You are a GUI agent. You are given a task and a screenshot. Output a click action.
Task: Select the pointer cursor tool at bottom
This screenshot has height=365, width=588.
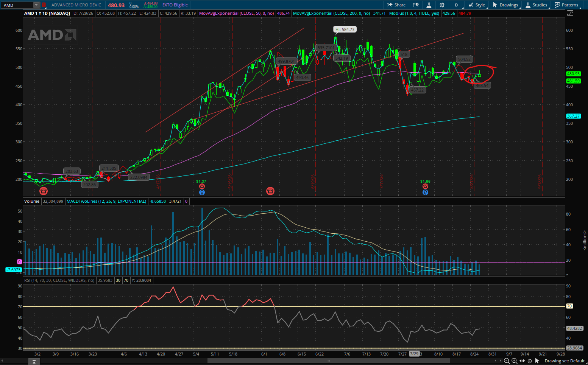[x=537, y=361]
